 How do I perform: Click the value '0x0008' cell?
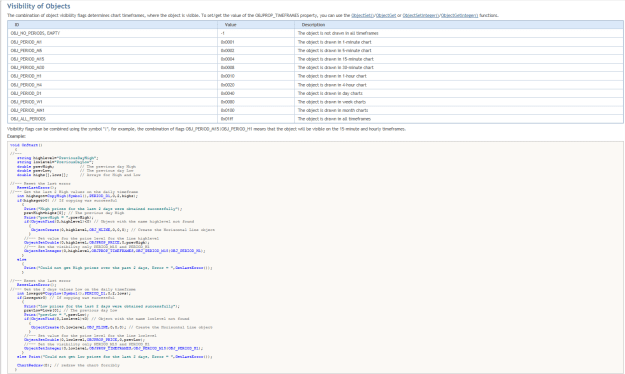pyautogui.click(x=256, y=67)
